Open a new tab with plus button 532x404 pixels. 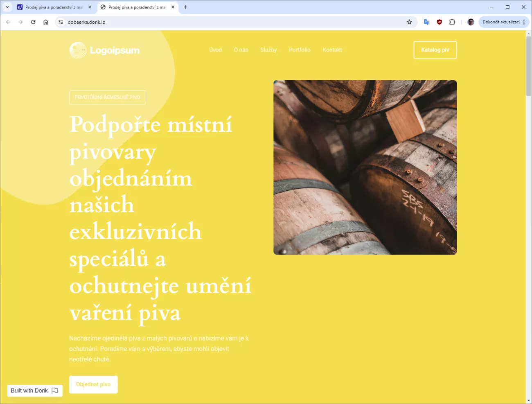(185, 7)
